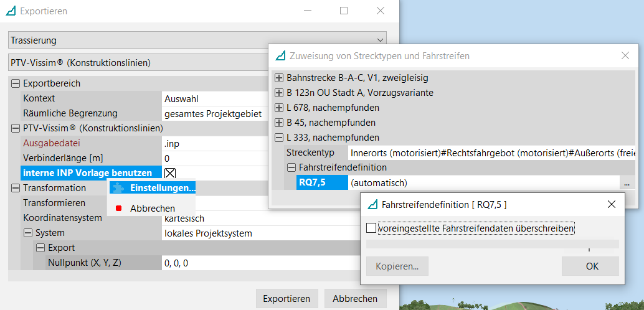Viewport: 644px width, 310px height.
Task: Click the Exportieren button
Action: (286, 299)
